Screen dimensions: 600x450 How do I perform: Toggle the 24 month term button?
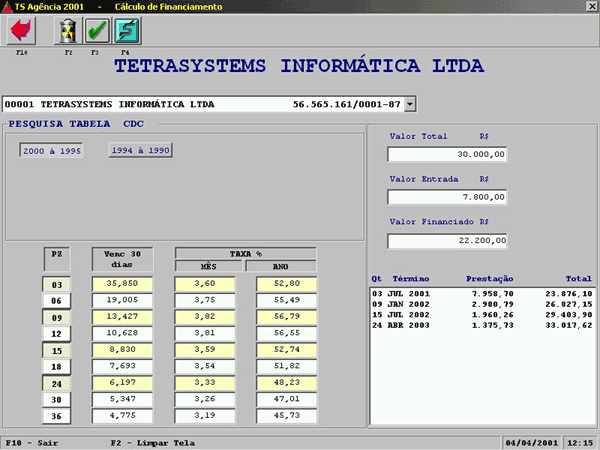(x=56, y=384)
